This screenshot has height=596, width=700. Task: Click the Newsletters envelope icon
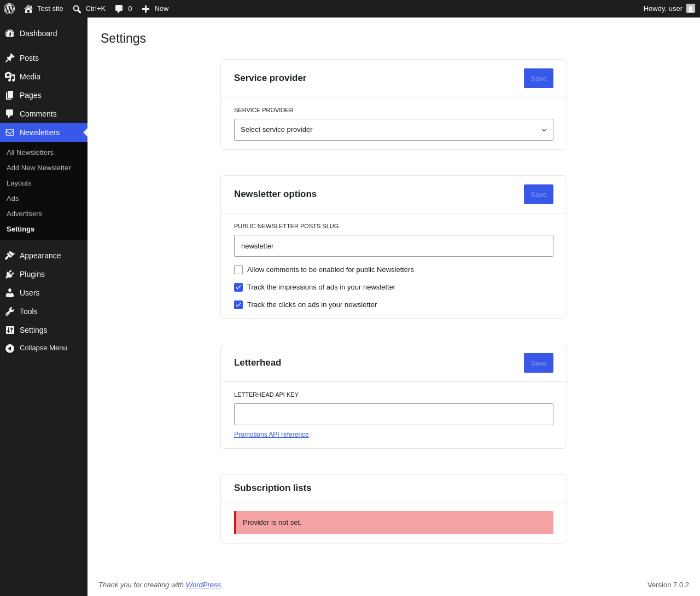(x=10, y=132)
